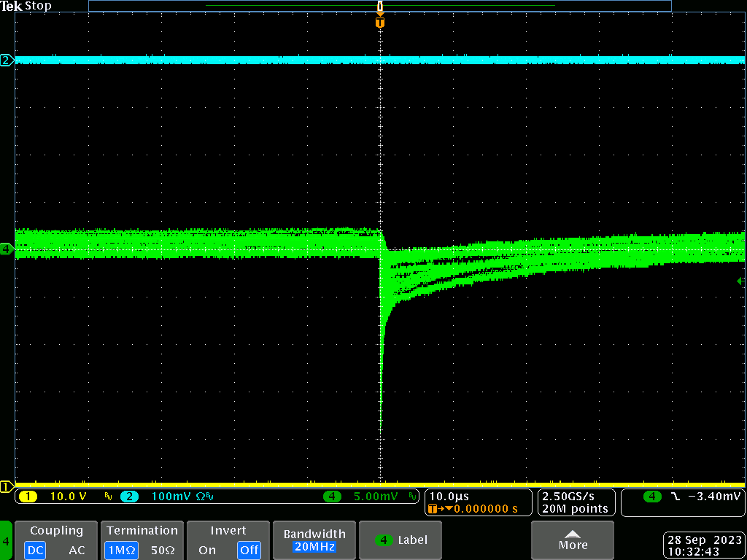This screenshot has height=560, width=747.
Task: Select the channel 4 ground reference marker
Action: [7, 249]
